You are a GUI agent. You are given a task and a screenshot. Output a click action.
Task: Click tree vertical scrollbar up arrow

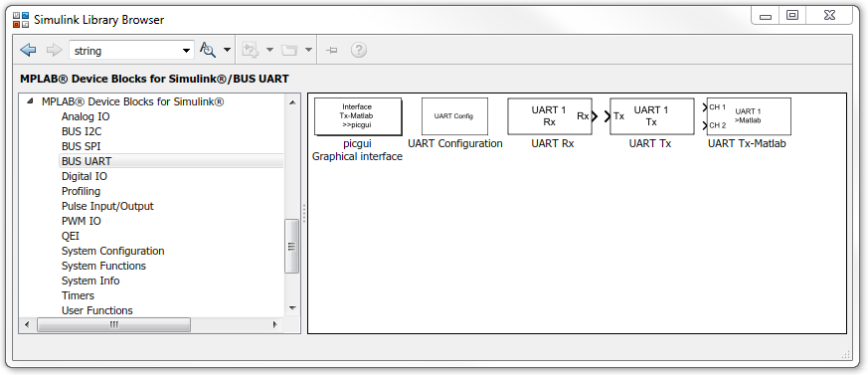(x=292, y=101)
